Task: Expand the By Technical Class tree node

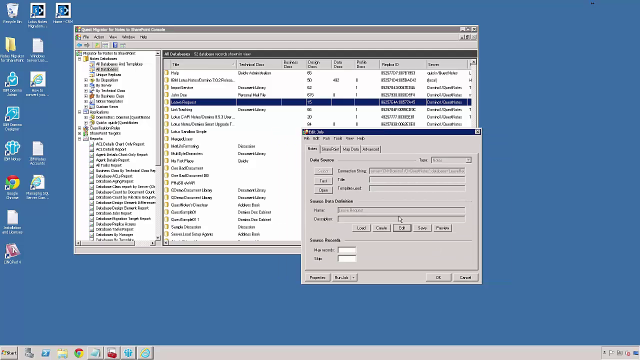Action: point(86,91)
